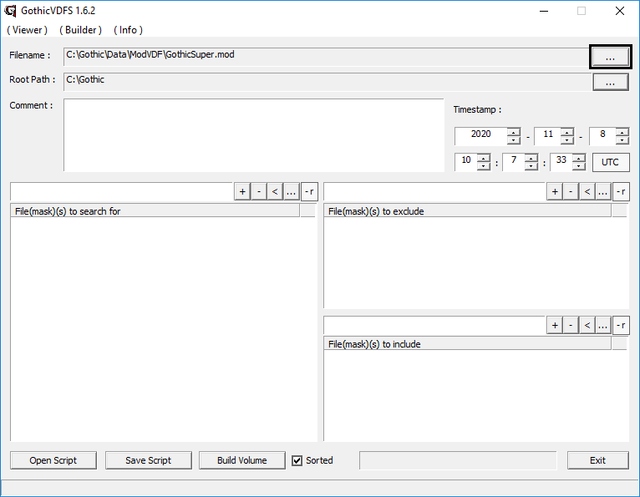Click the Exit button
Screen dimensions: 640x497
pos(598,460)
